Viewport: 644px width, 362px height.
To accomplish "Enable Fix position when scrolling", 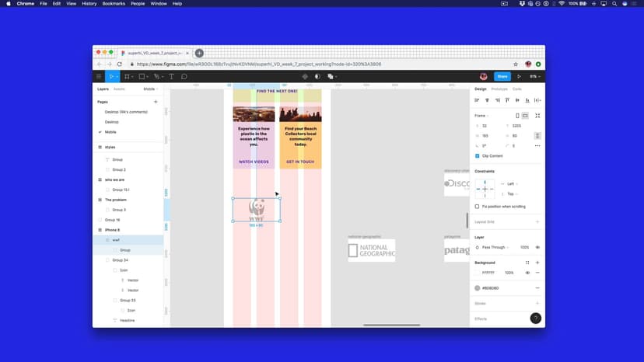I will tap(478, 207).
